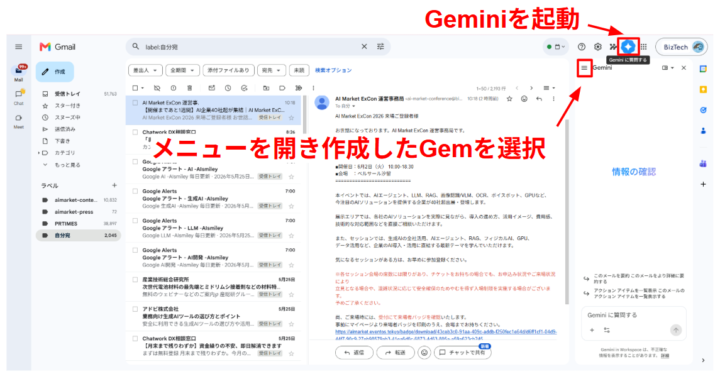
Task: Select the アドビ株式会社 email checkbox
Action: (x=135, y=309)
